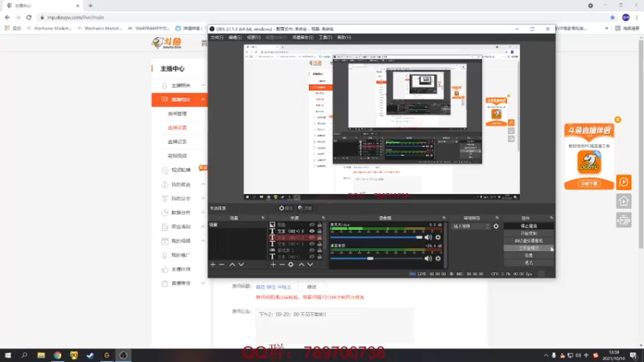
Task: Toggle visibility of the image source
Action: (312, 224)
